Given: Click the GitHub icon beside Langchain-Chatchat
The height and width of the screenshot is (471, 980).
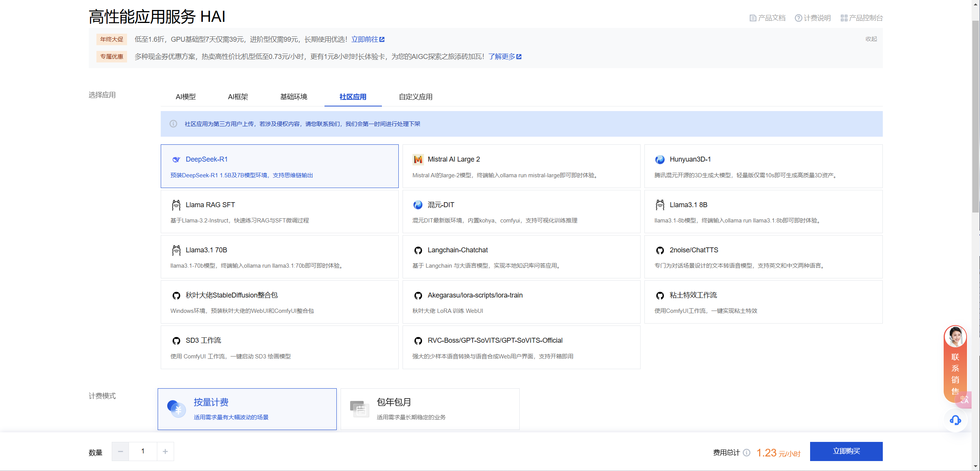Looking at the screenshot, I should (418, 250).
